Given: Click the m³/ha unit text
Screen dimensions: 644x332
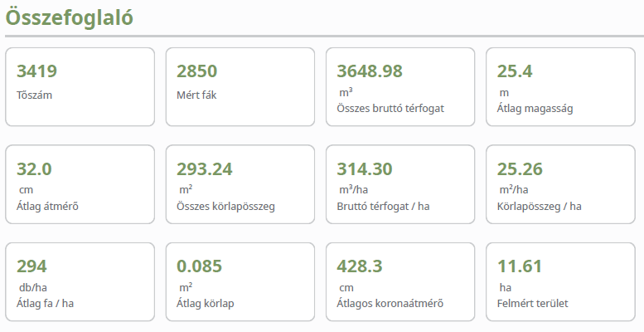Looking at the screenshot, I should tap(353, 190).
